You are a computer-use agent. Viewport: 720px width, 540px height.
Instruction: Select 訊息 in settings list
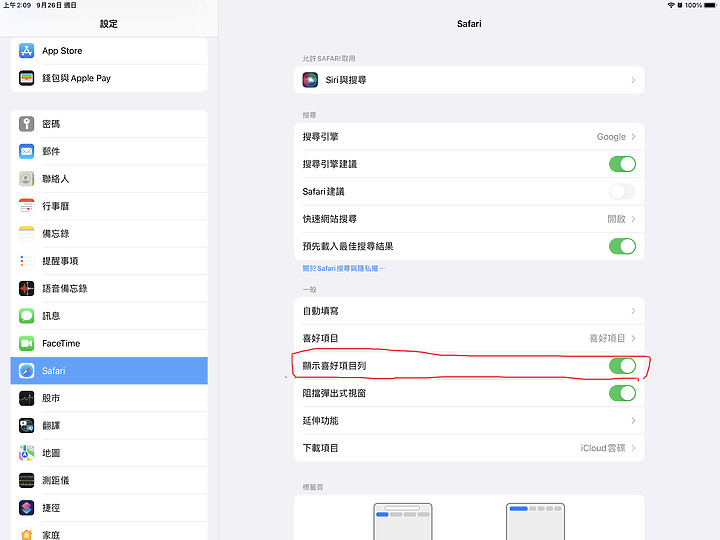tap(109, 316)
